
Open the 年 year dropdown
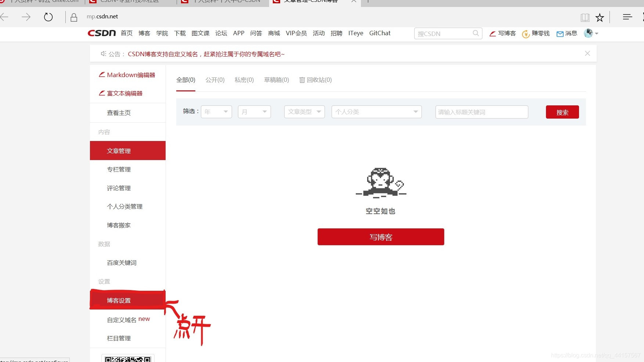pos(216,112)
